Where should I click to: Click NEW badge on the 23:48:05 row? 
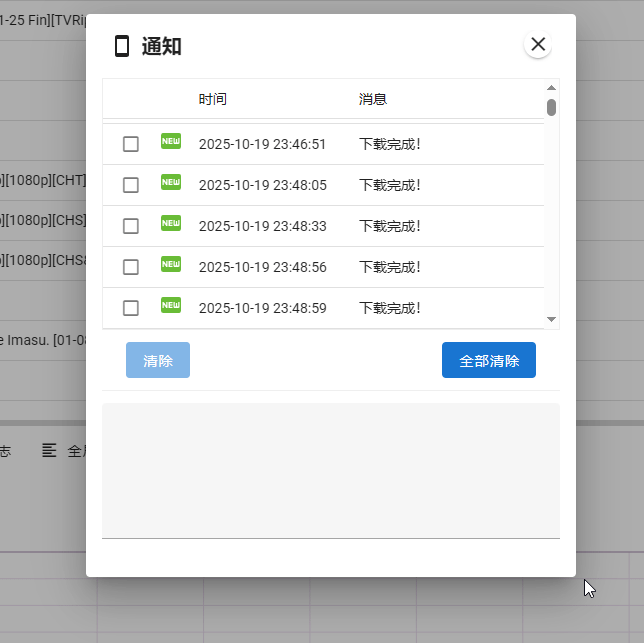(171, 182)
